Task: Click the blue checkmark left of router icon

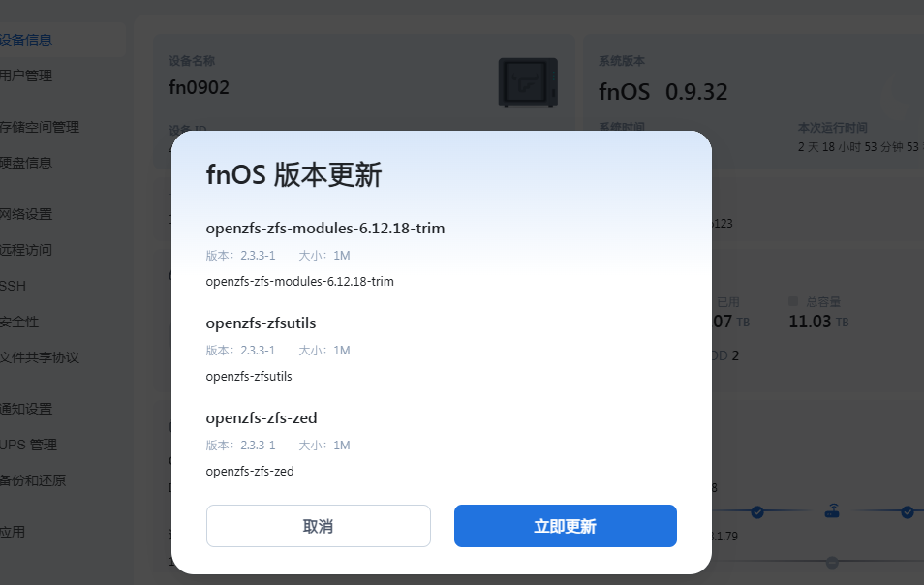Action: tap(757, 512)
